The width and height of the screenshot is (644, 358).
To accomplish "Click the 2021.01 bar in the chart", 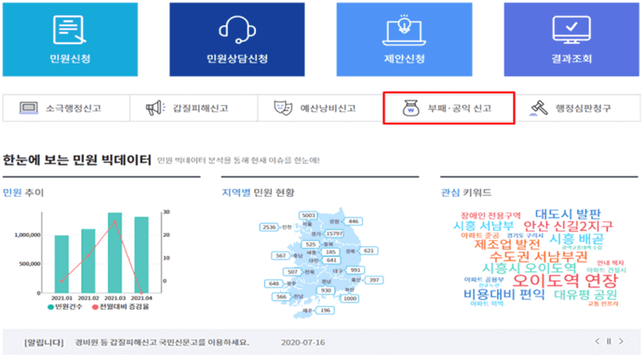I will 62,264.
